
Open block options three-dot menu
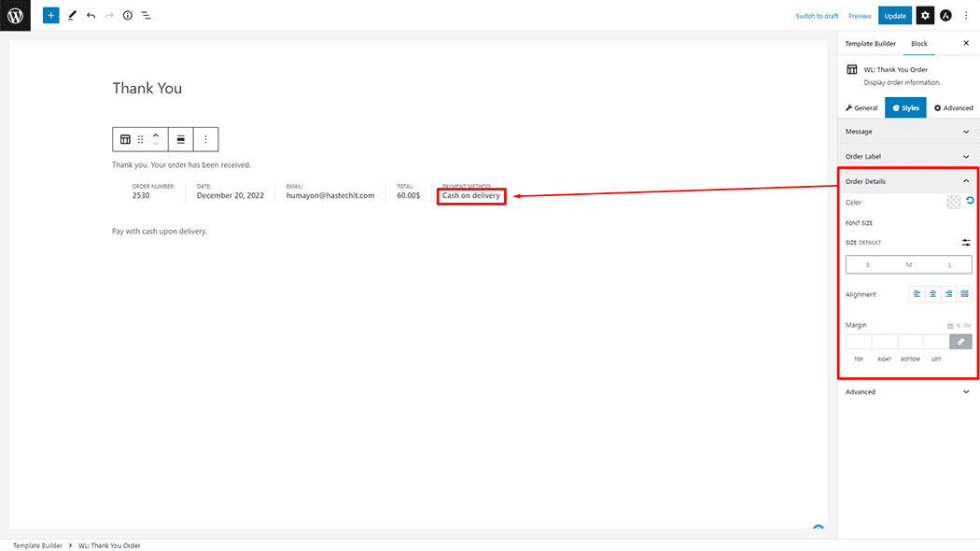pos(206,139)
